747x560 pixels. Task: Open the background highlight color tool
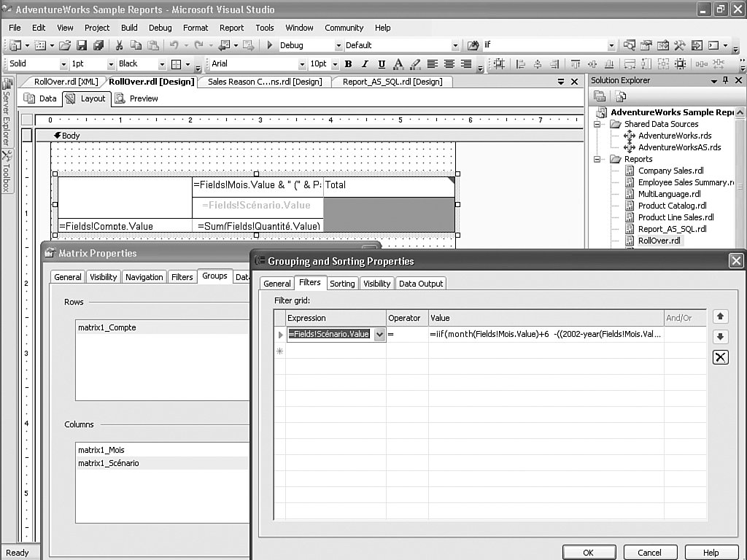click(415, 64)
